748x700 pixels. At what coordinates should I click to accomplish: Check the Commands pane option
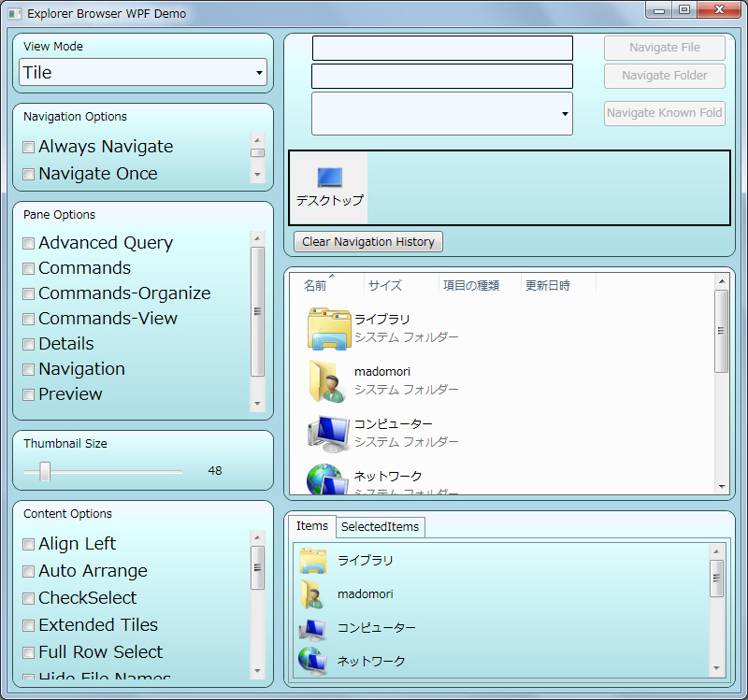point(29,268)
